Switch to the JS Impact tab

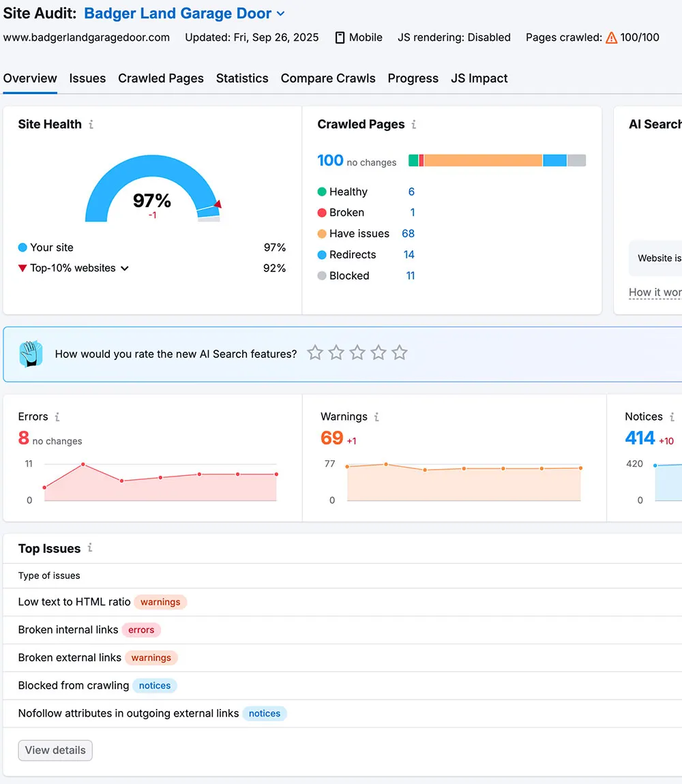pyautogui.click(x=479, y=78)
